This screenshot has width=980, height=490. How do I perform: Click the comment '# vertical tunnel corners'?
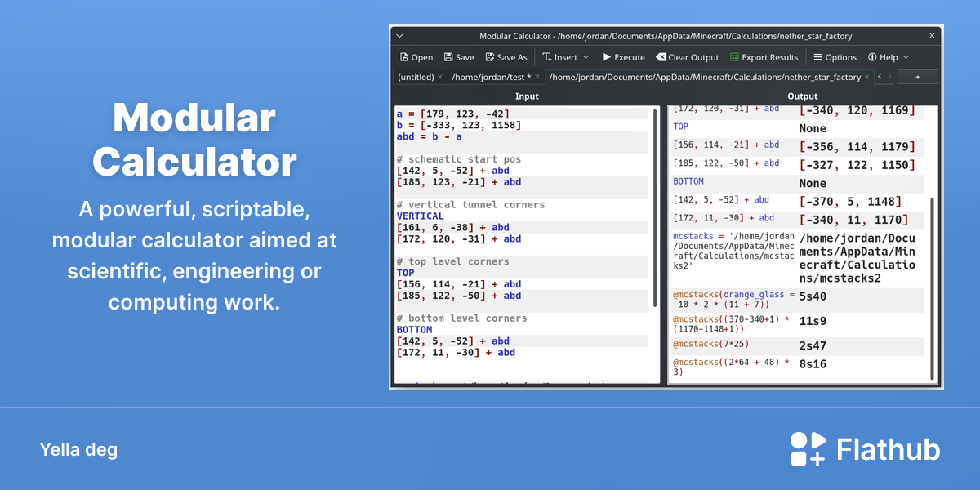470,205
